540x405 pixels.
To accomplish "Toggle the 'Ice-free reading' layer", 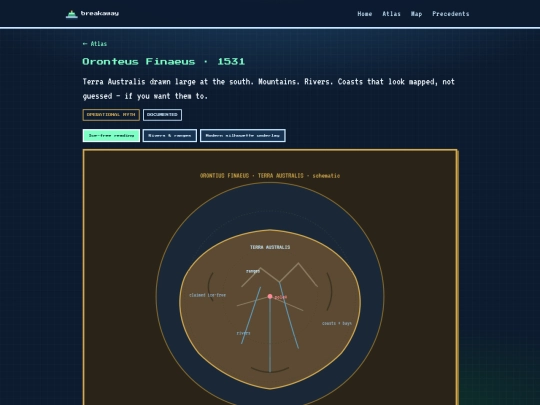I will (111, 135).
